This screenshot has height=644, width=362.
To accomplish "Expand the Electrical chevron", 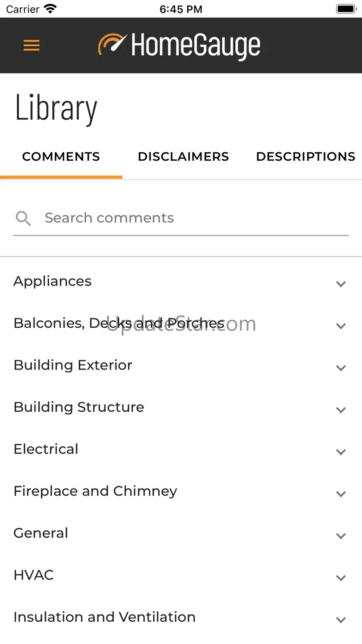I will coord(341,452).
